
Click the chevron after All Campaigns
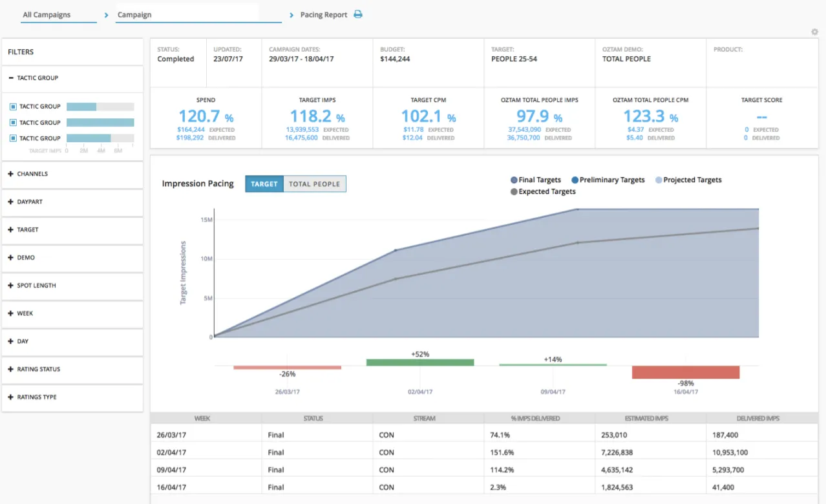(106, 14)
